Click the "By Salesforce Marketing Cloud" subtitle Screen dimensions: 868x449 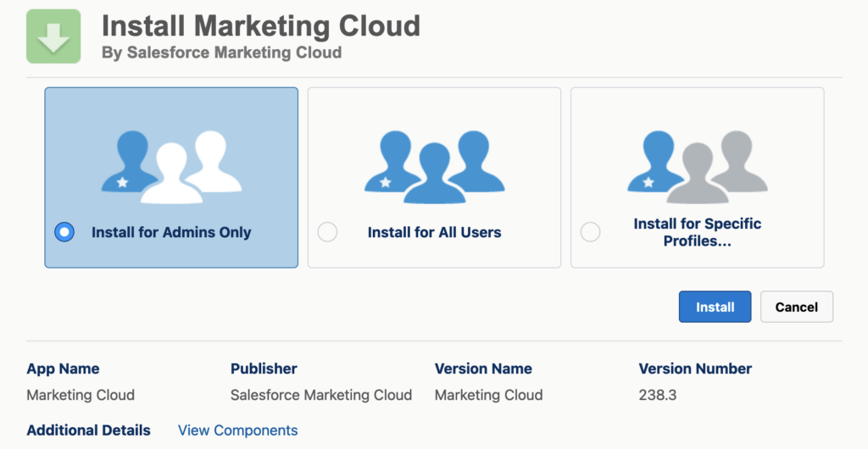tap(221, 53)
